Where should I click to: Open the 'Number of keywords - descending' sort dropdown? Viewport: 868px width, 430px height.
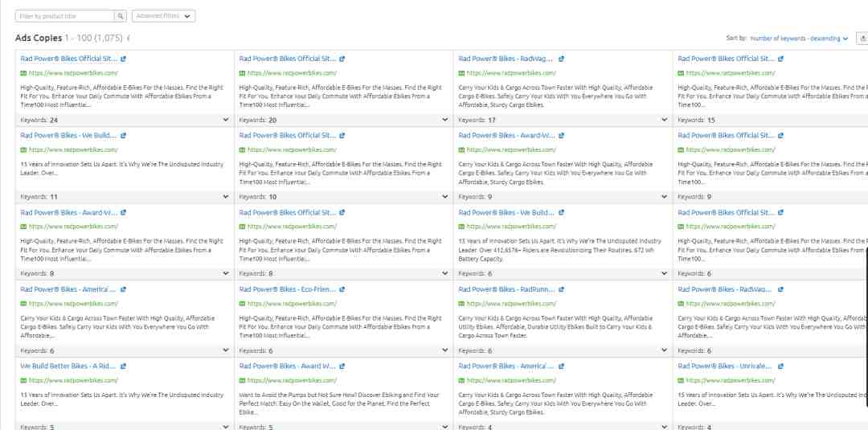click(x=799, y=39)
